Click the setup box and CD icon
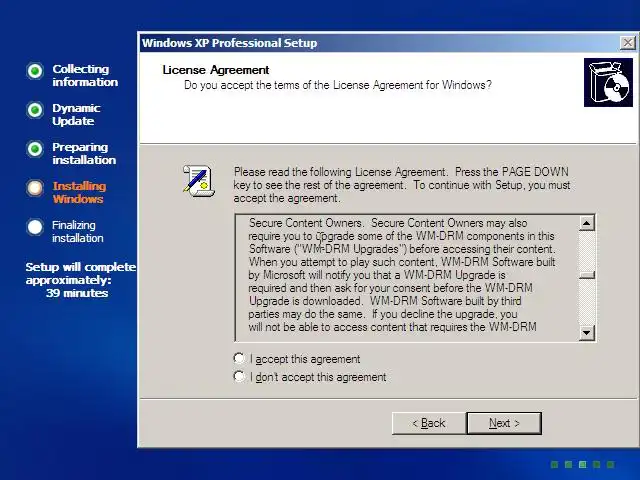Image resolution: width=640 pixels, height=480 pixels. point(608,82)
